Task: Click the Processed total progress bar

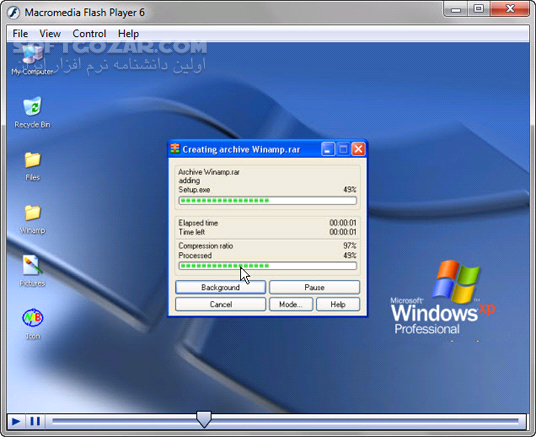Action: click(268, 266)
